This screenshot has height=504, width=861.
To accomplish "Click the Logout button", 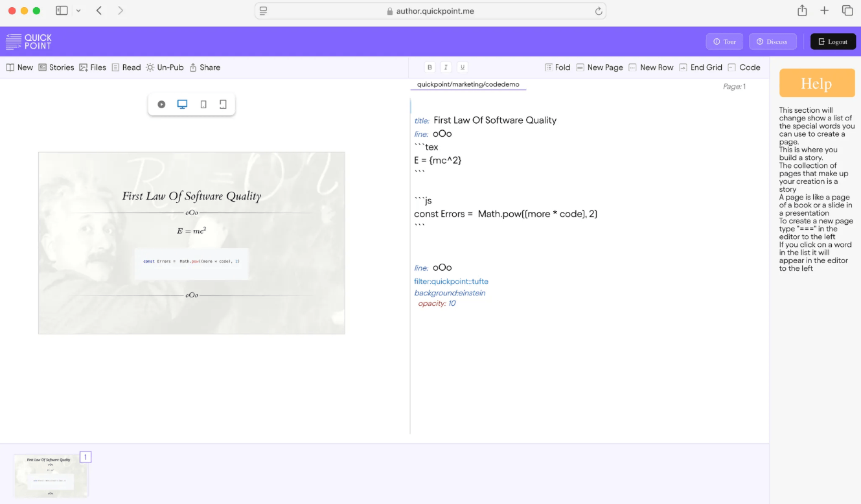I will coord(833,41).
